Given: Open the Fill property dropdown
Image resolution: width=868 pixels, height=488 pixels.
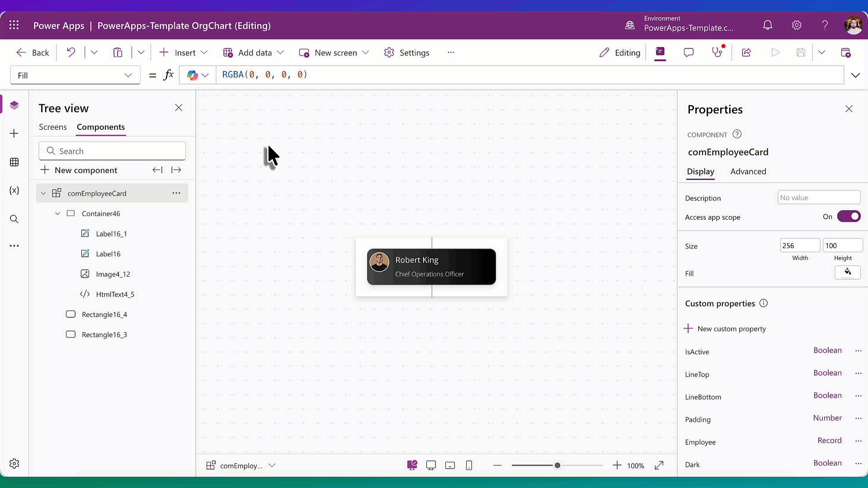Looking at the screenshot, I should 75,75.
